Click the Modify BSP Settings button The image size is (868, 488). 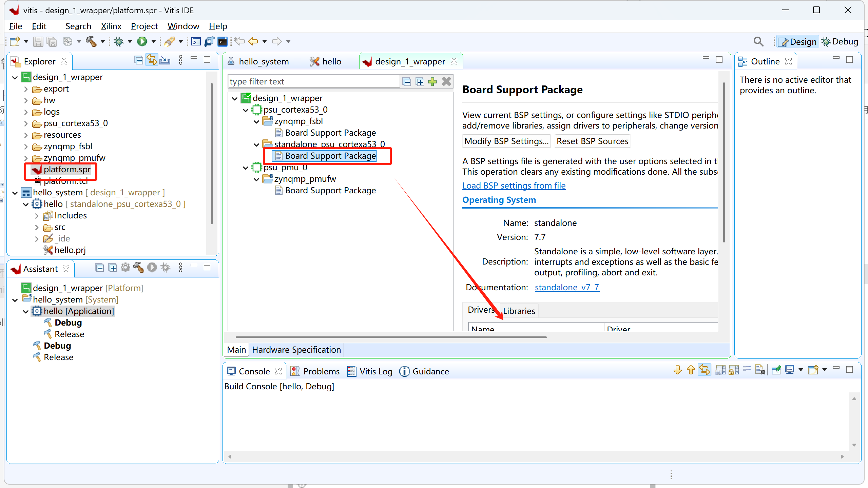point(506,141)
